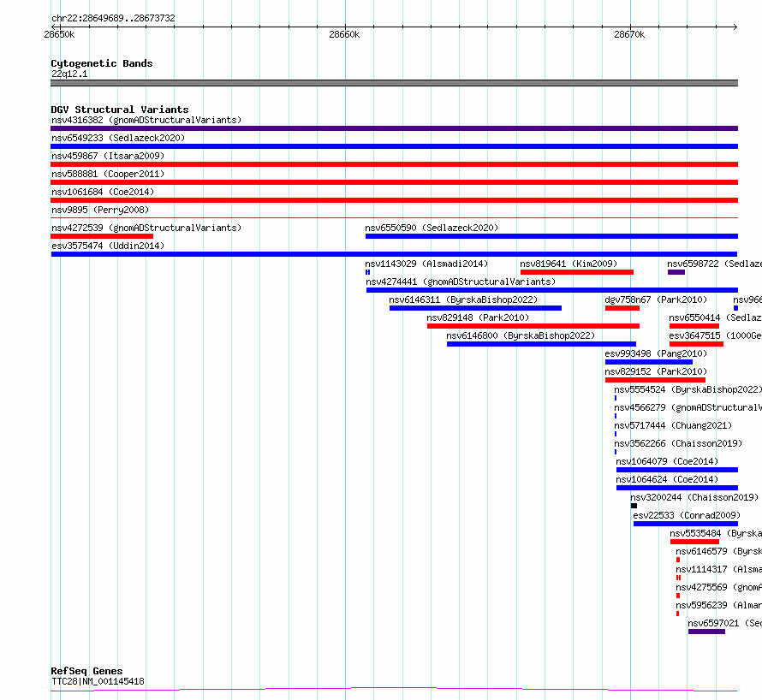This screenshot has width=762, height=700.
Task: Click the nsv1114317 small red marker
Action: click(x=678, y=578)
